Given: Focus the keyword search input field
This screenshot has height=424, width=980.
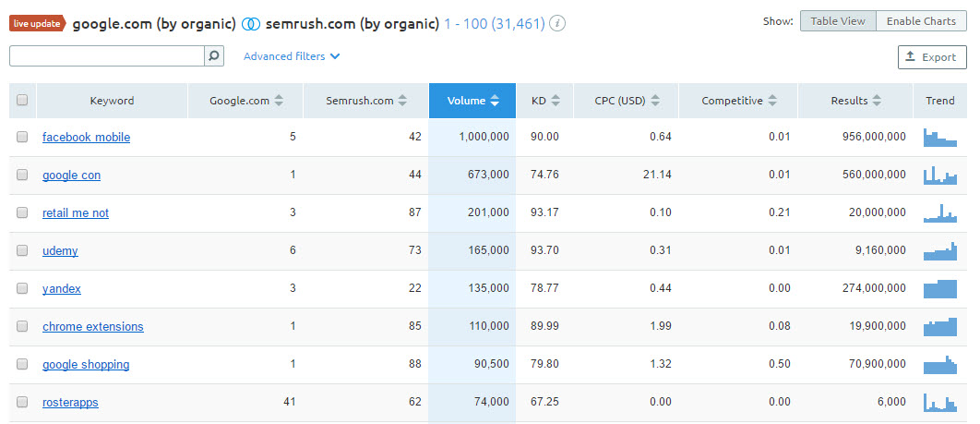Looking at the screenshot, I should tap(107, 56).
